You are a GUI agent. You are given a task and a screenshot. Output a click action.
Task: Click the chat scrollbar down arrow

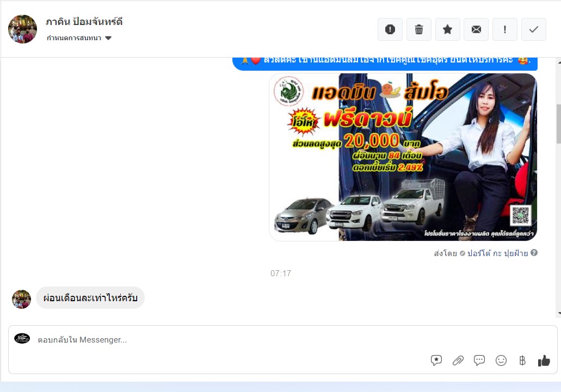pos(559,313)
